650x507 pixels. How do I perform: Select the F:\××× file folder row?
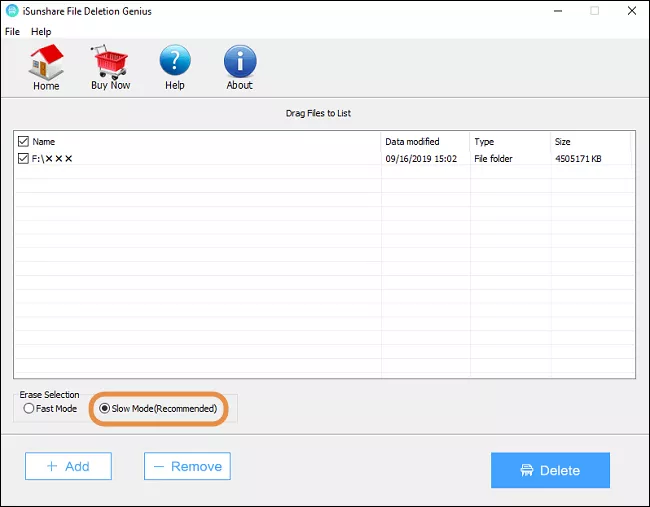coord(200,158)
